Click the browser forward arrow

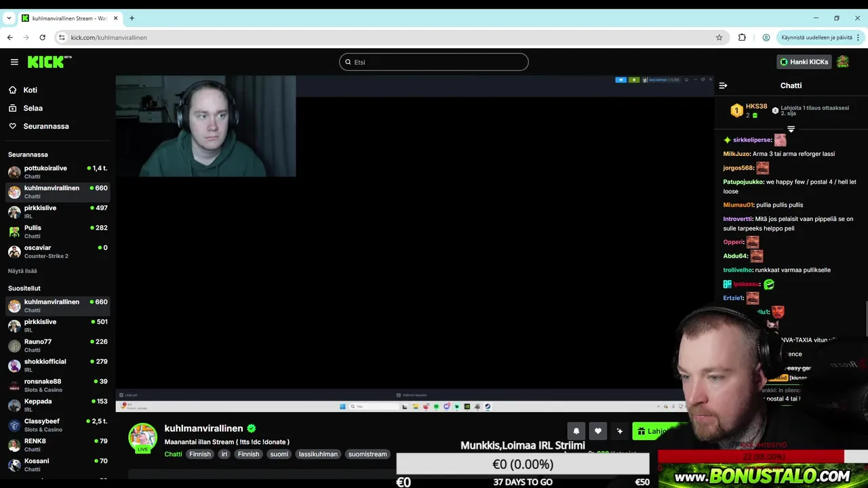26,37
